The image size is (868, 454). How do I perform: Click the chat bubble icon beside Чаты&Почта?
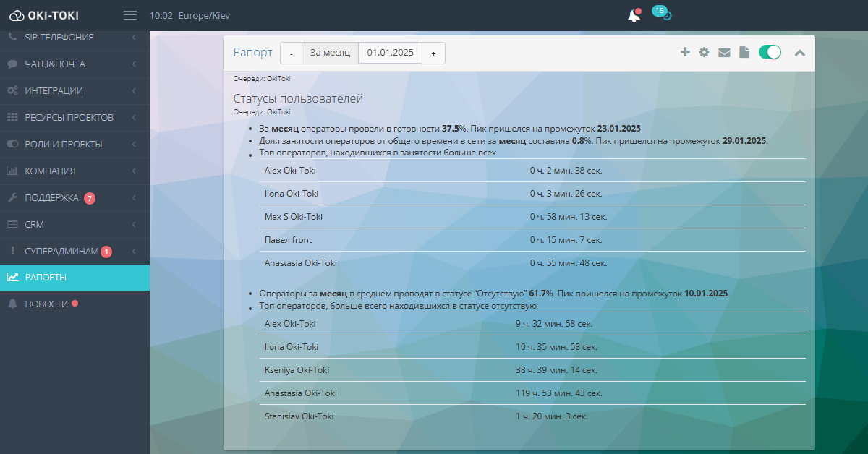12,64
